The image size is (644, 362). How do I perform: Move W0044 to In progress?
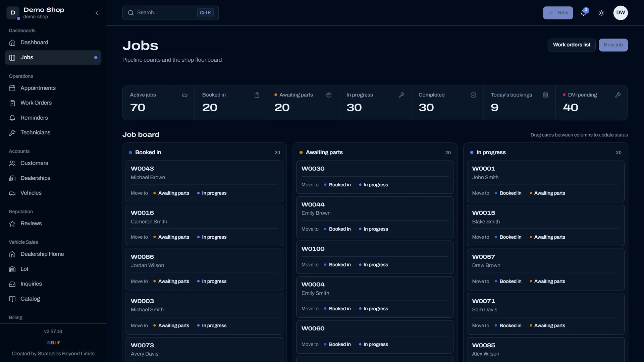pos(373,229)
